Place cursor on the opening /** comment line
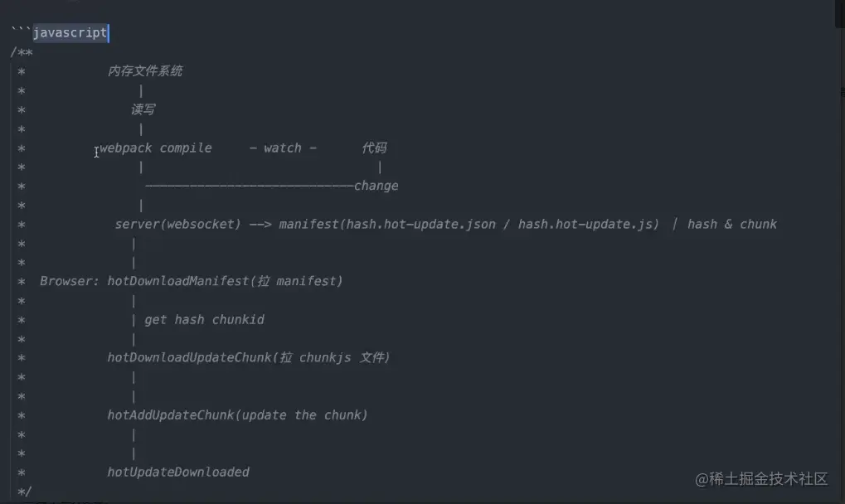The width and height of the screenshot is (845, 504). [x=22, y=52]
